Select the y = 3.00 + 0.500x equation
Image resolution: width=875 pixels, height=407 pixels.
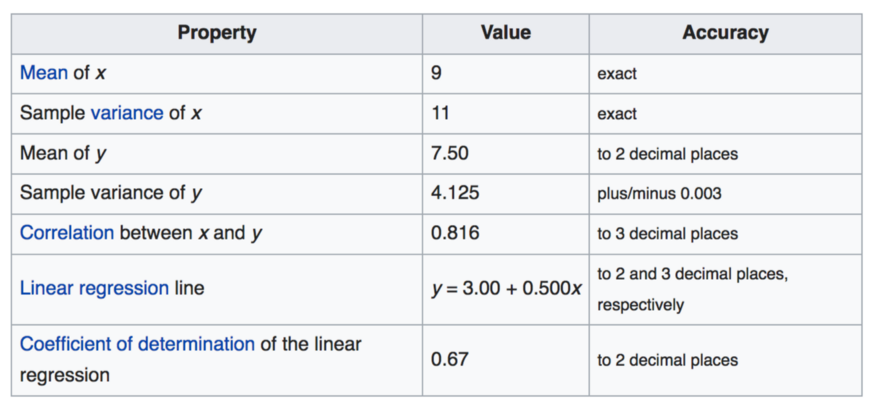coord(506,288)
